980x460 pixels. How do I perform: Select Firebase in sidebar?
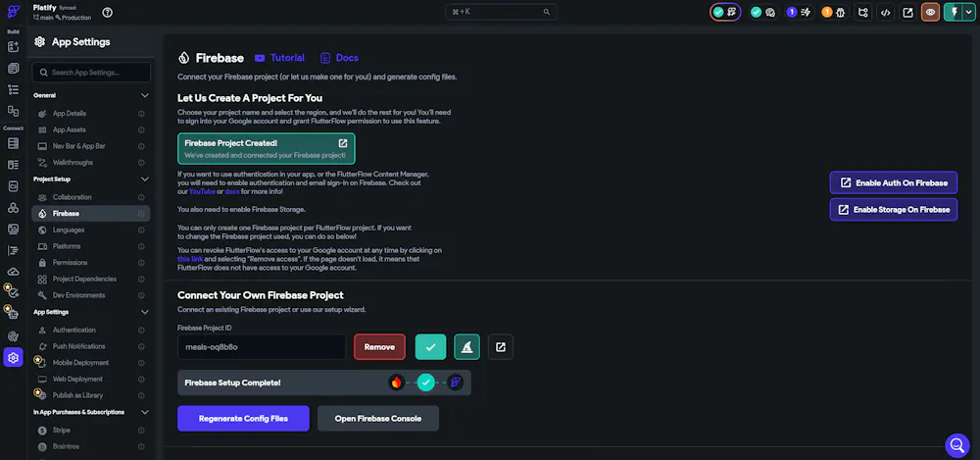(90, 214)
